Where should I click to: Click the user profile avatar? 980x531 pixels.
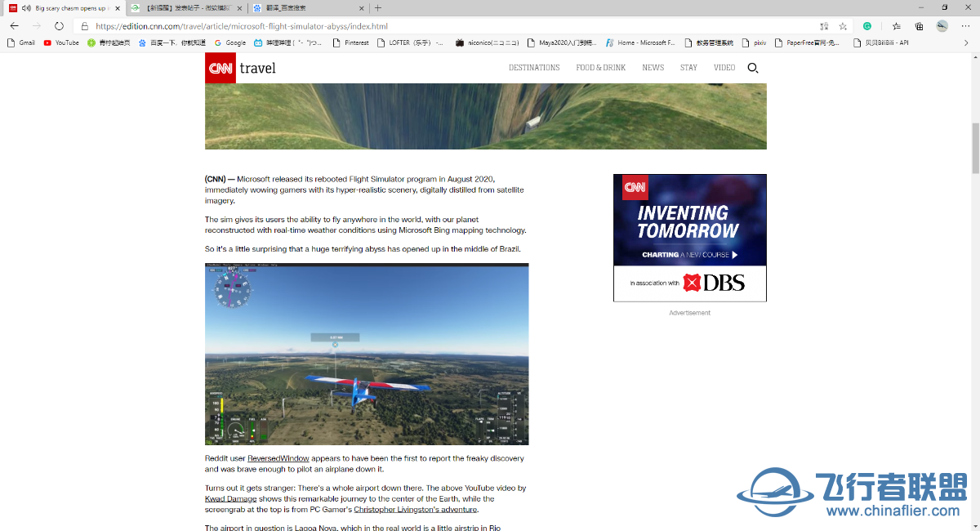pos(942,26)
